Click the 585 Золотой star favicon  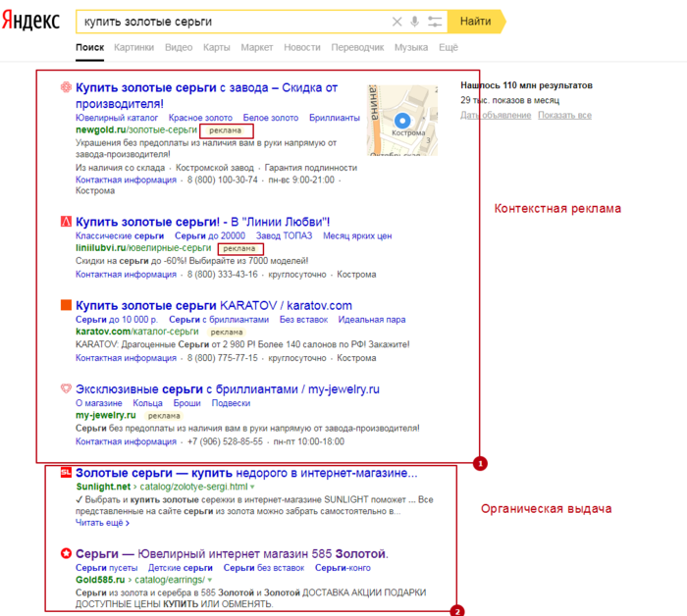(x=66, y=553)
